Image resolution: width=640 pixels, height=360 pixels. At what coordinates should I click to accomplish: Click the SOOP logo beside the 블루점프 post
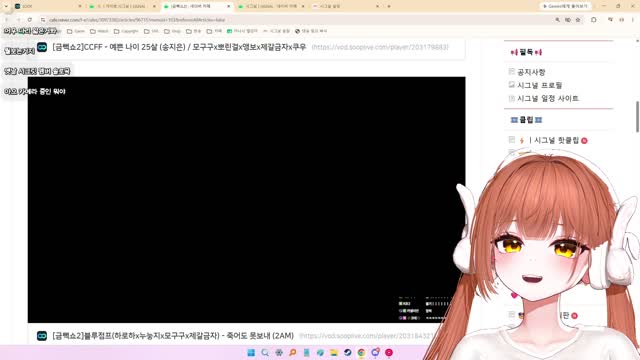tap(42, 336)
